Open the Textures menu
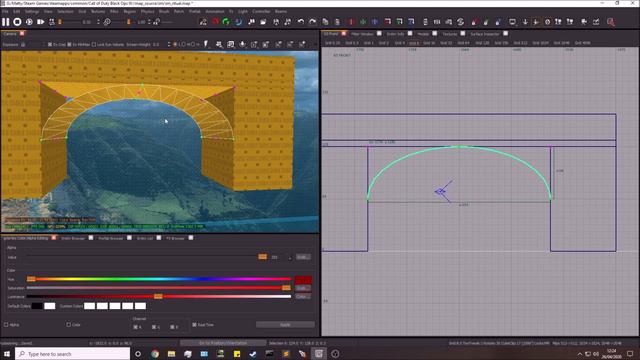The height and width of the screenshot is (360, 640). [98, 11]
